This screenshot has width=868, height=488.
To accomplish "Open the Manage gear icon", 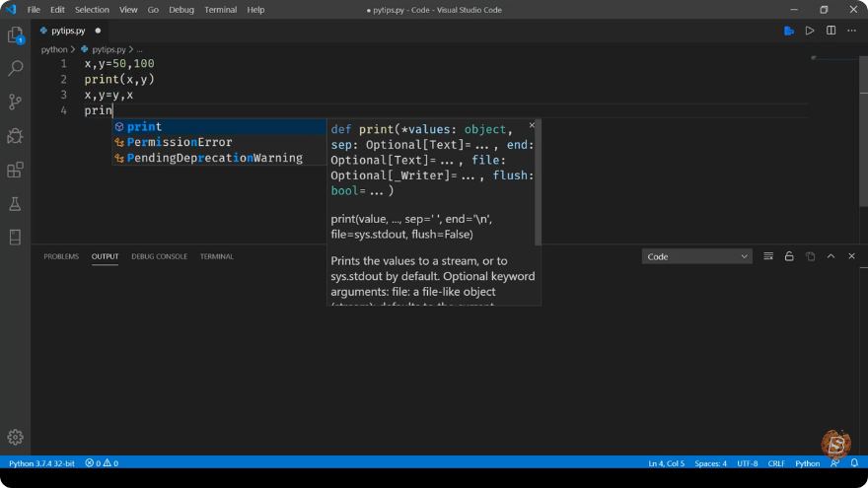I will point(15,437).
